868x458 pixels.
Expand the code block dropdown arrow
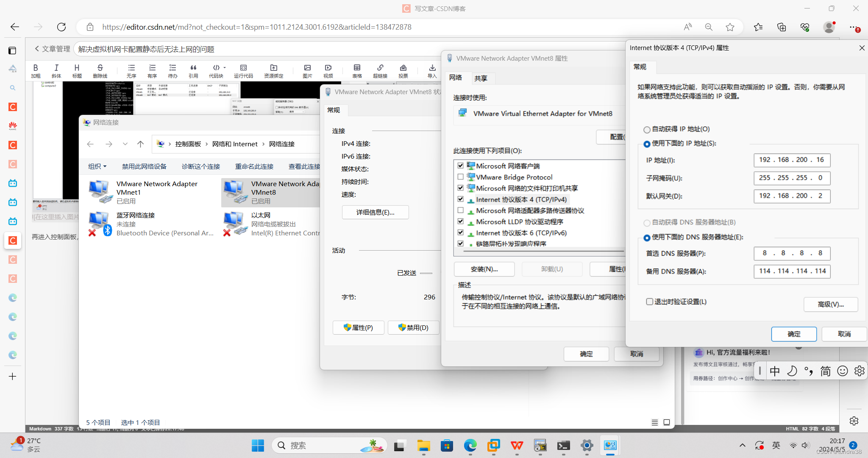pyautogui.click(x=225, y=68)
